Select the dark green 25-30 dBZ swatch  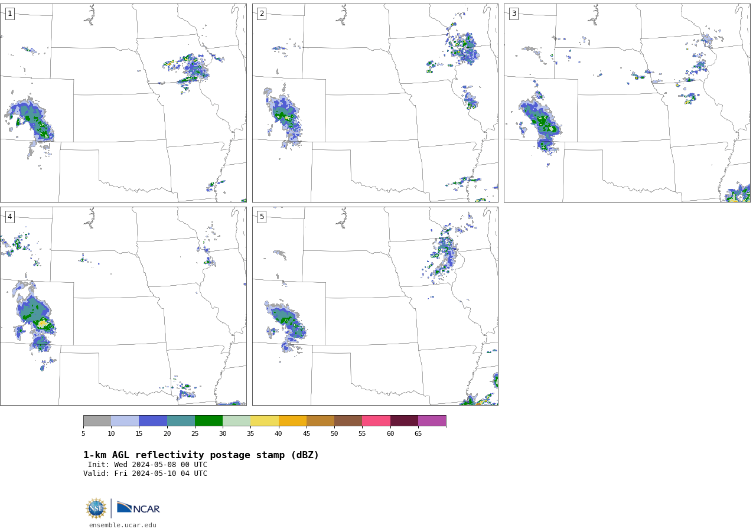pyautogui.click(x=208, y=420)
